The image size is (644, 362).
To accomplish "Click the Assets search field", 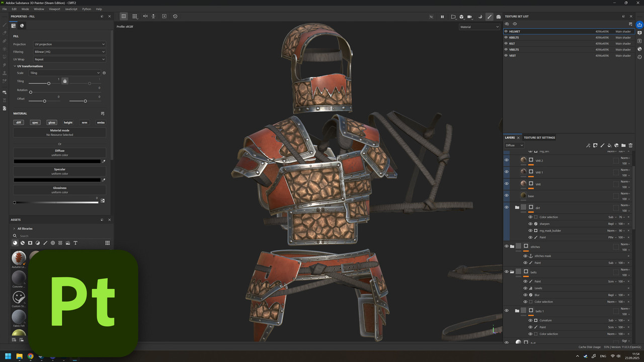I will click(60, 236).
